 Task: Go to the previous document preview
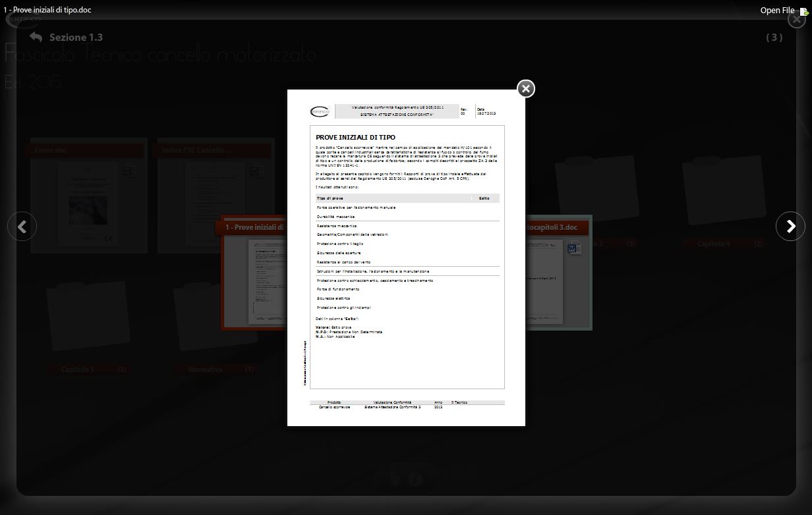click(22, 227)
